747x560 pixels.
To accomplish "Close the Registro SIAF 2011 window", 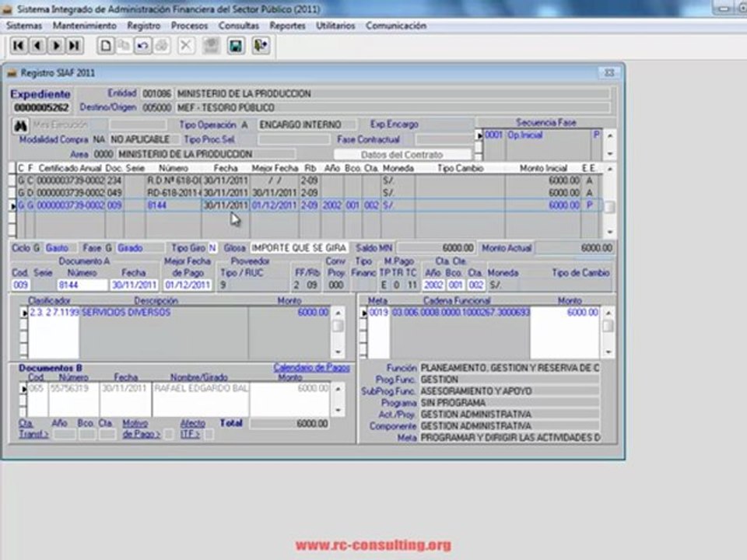I will point(609,72).
